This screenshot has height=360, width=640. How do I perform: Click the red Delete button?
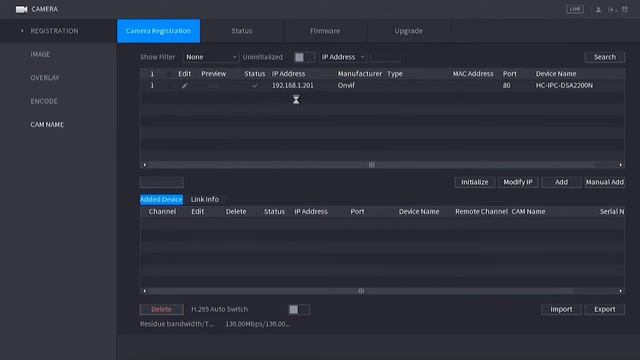coord(162,309)
